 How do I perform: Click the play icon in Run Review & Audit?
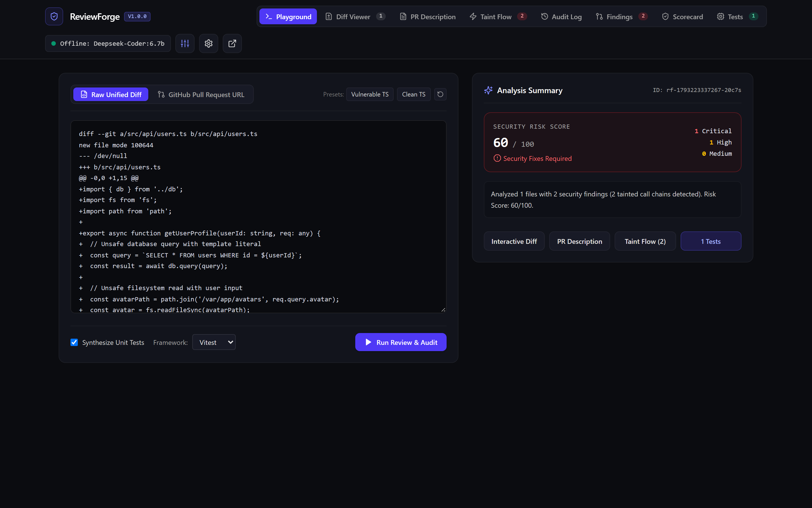click(x=369, y=342)
